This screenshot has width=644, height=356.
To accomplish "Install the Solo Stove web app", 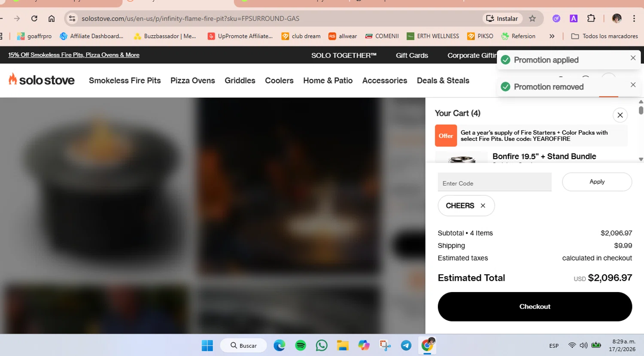I will click(x=502, y=18).
